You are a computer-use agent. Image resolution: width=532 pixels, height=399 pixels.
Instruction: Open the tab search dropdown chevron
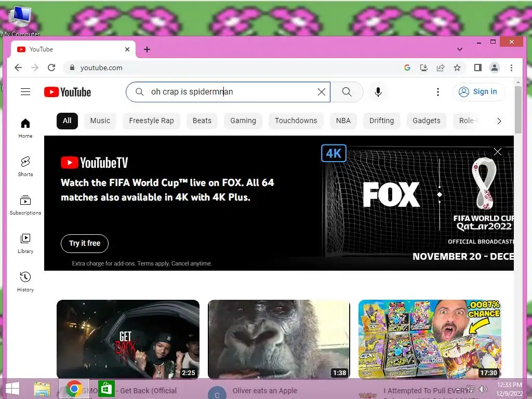coord(460,49)
